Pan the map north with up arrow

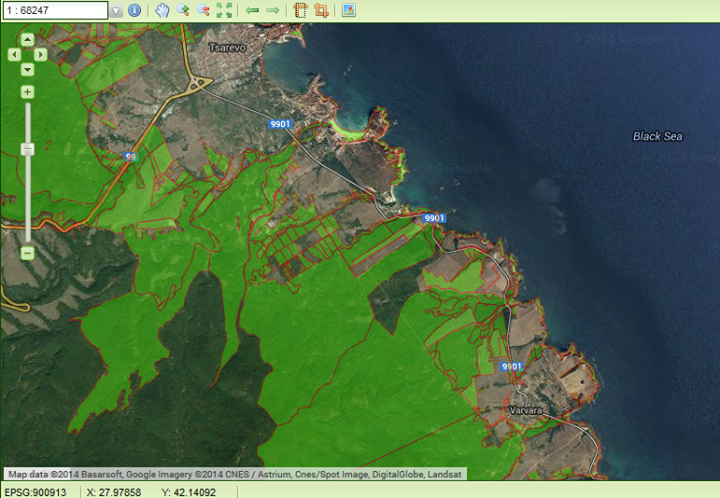pos(27,40)
